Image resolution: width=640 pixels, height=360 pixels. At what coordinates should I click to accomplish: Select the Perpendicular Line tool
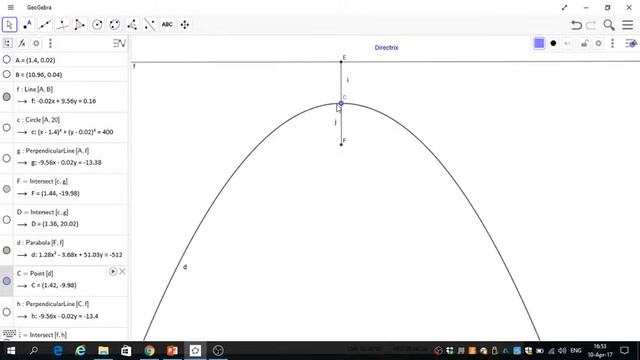click(62, 24)
